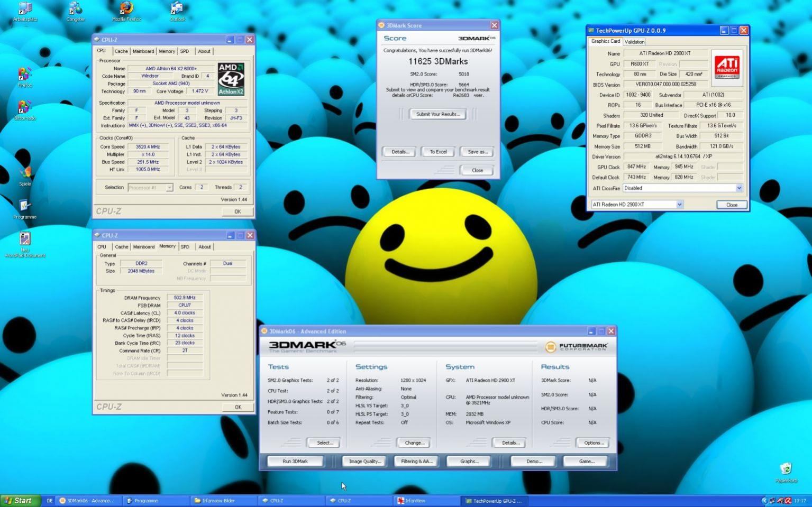Switch to TechPowerUp GPU-Z taskbar button

click(495, 501)
